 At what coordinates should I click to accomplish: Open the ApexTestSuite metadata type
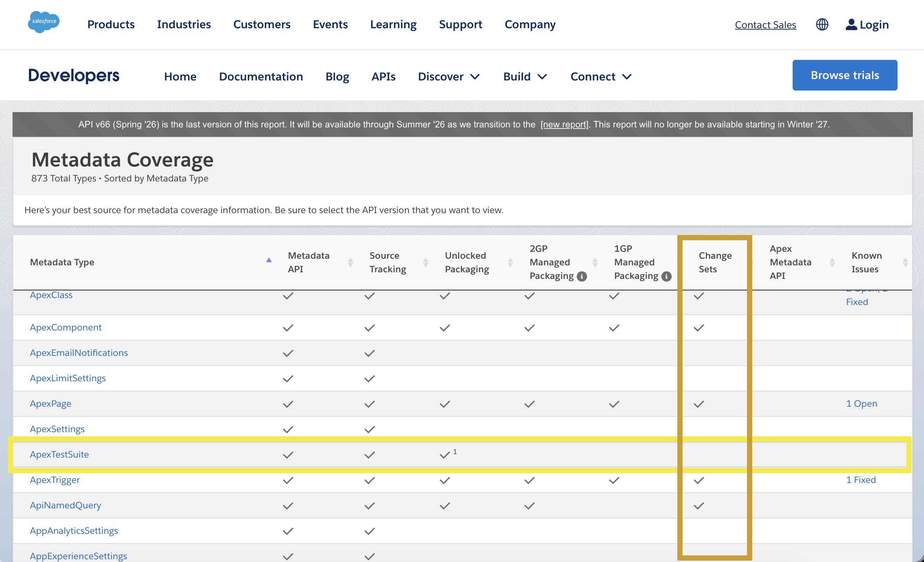(x=59, y=454)
